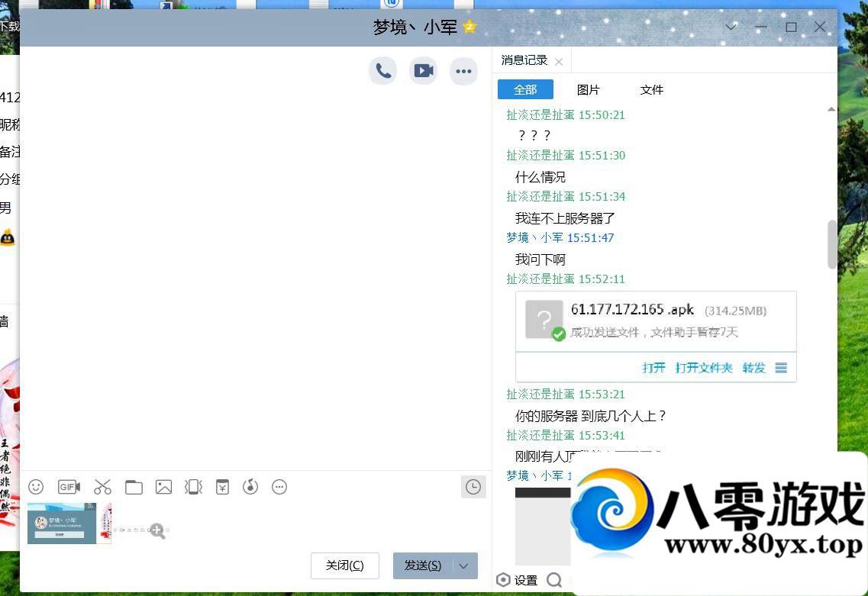Screen dimensions: 868x596
Task: Open the menu beside the 转发 link
Action: coord(780,367)
